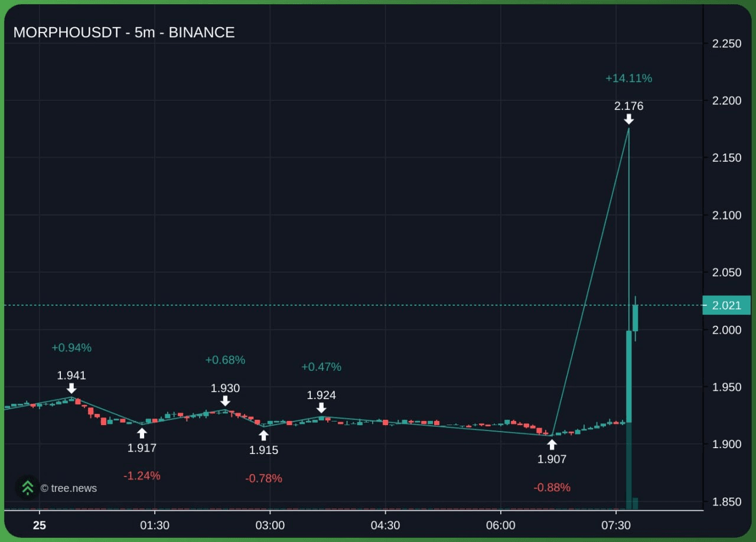Click the -1.24% red percentage label
The height and width of the screenshot is (542, 756).
(142, 476)
